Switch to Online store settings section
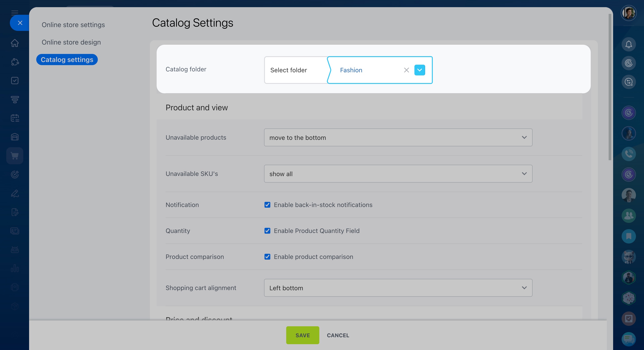 click(x=73, y=25)
